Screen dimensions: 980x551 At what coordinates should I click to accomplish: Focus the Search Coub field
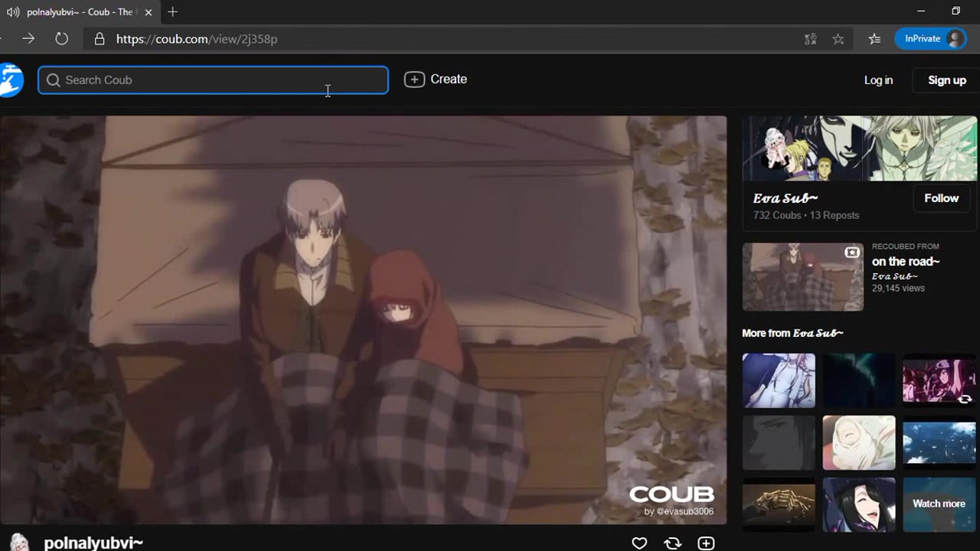(214, 80)
